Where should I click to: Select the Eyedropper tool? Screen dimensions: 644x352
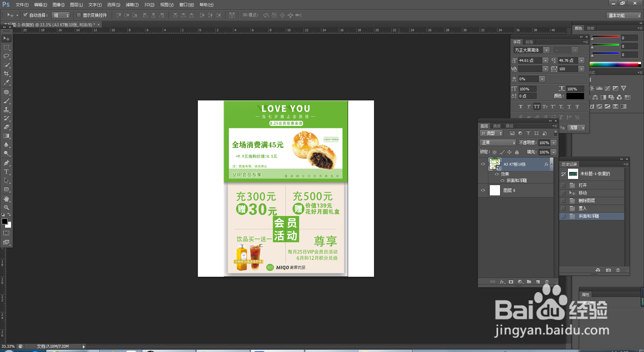click(6, 82)
